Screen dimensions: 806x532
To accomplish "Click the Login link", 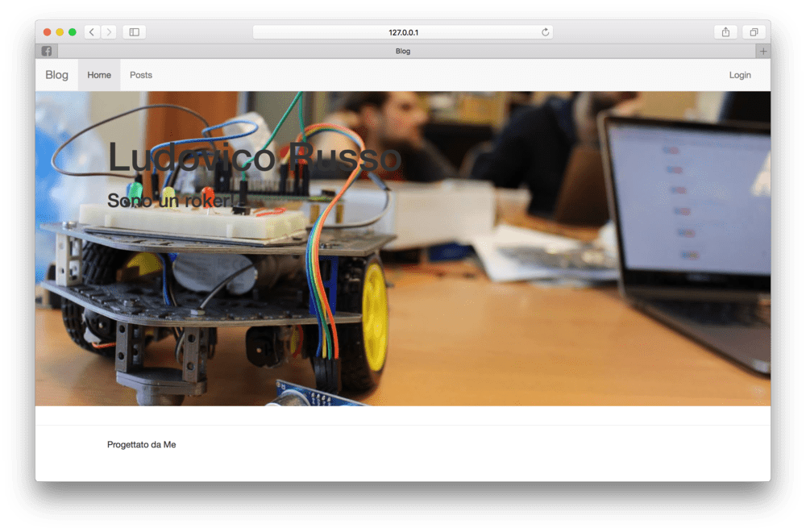I will click(739, 75).
